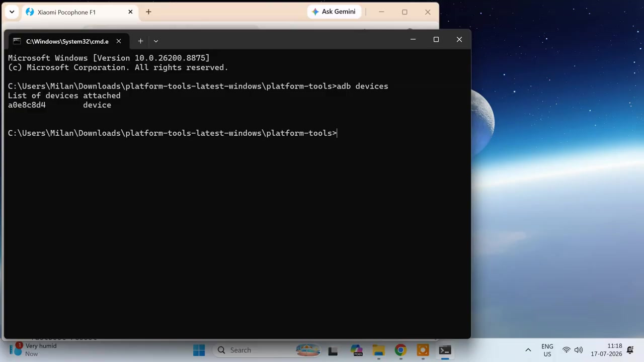Open a new tab in the terminal
The width and height of the screenshot is (644, 362).
140,41
